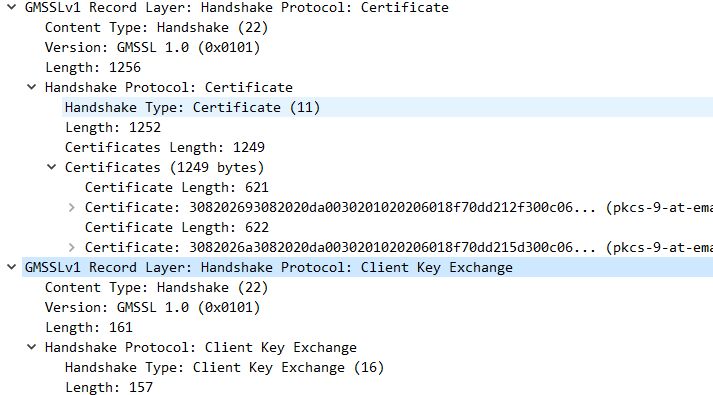This screenshot has height=395, width=713.
Task: Select the Length: 1252 field
Action: coord(113,127)
